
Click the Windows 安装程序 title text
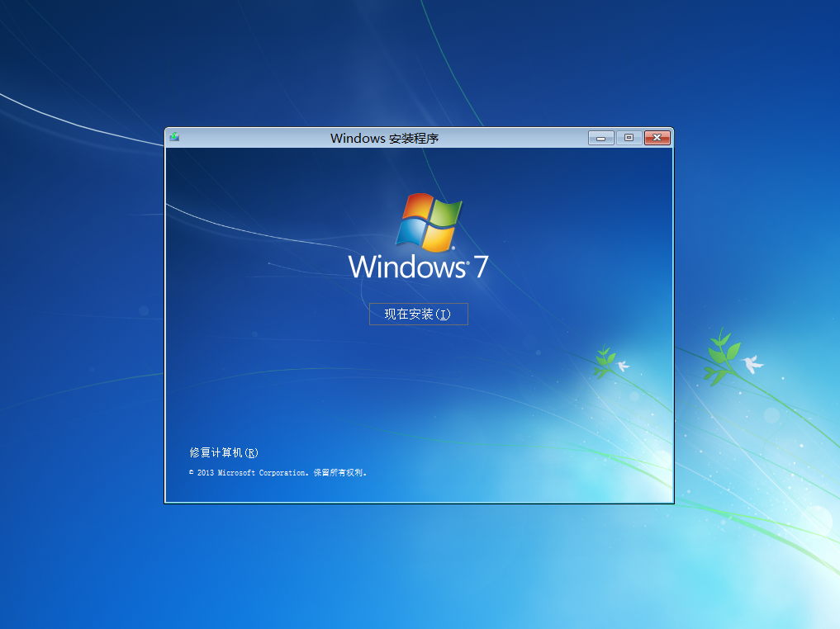[x=384, y=139]
